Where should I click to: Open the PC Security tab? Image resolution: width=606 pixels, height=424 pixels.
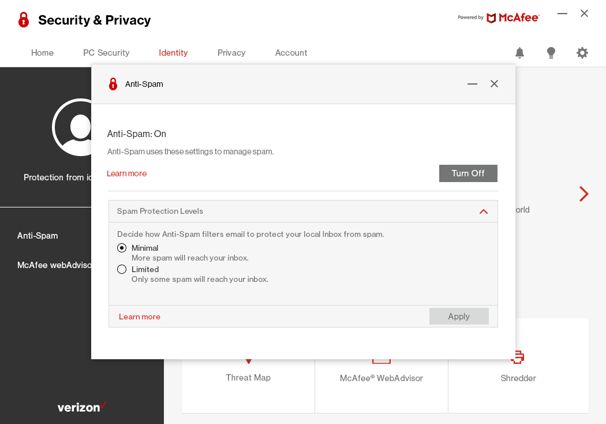(x=106, y=53)
